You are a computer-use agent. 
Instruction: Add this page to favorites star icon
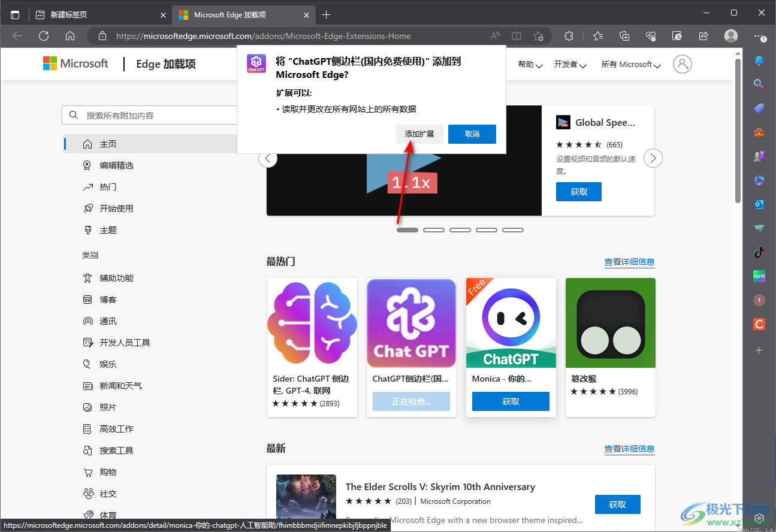tap(538, 36)
